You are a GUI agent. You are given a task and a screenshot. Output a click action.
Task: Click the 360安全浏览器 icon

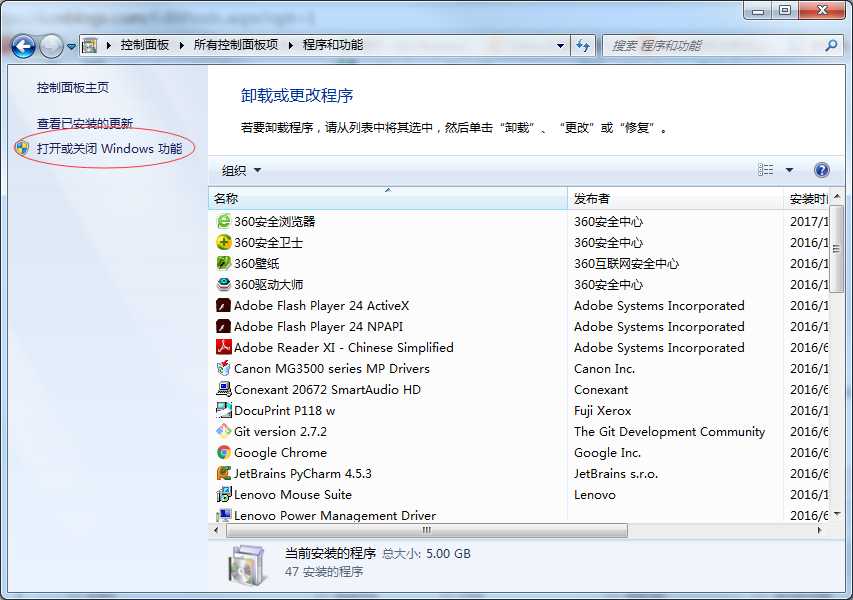point(224,221)
